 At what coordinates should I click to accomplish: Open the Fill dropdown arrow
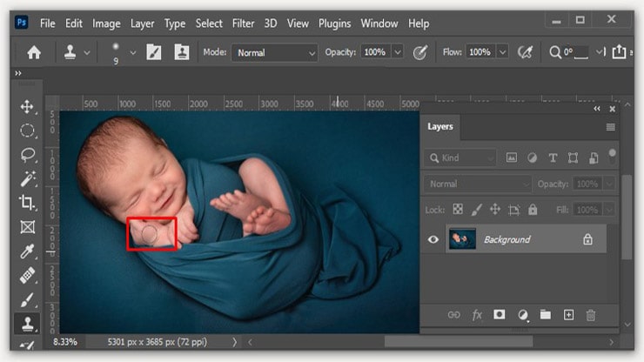(x=609, y=210)
